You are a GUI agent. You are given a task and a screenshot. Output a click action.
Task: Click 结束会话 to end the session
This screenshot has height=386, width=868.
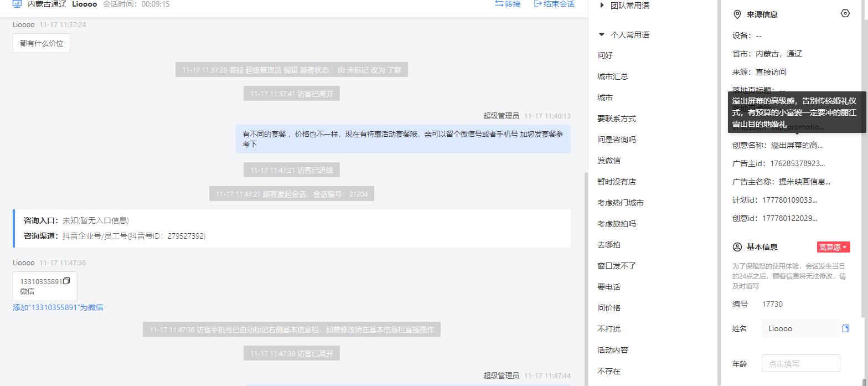554,4
